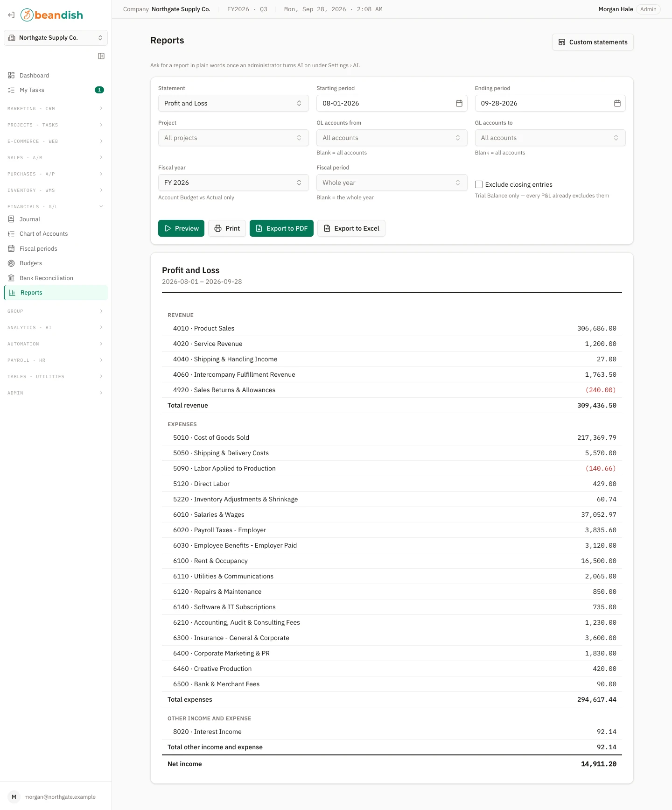Open the Fiscal period dropdown
The width and height of the screenshot is (672, 810).
coord(392,183)
